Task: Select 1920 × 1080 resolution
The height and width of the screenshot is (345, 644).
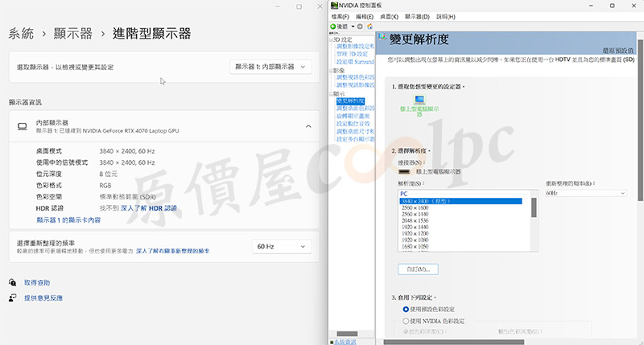Action: [415, 240]
